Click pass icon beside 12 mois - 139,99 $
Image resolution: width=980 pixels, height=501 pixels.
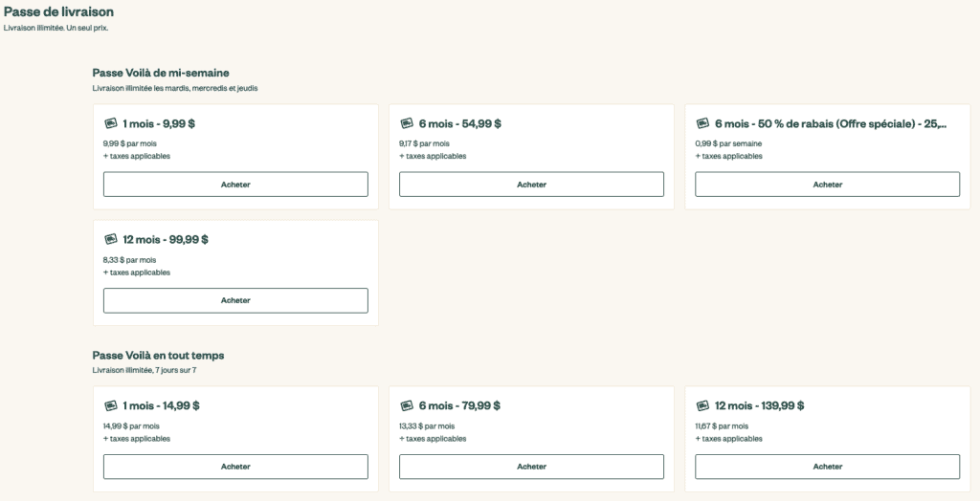702,405
